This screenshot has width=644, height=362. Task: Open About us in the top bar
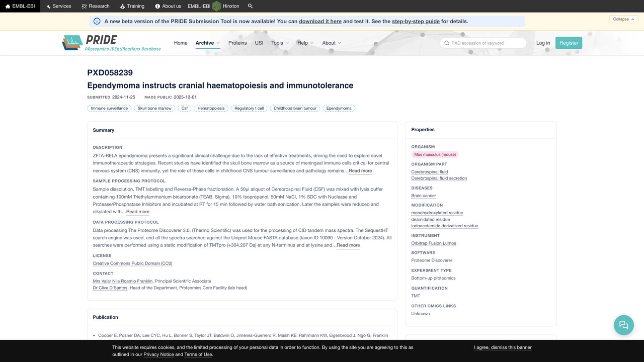(168, 6)
